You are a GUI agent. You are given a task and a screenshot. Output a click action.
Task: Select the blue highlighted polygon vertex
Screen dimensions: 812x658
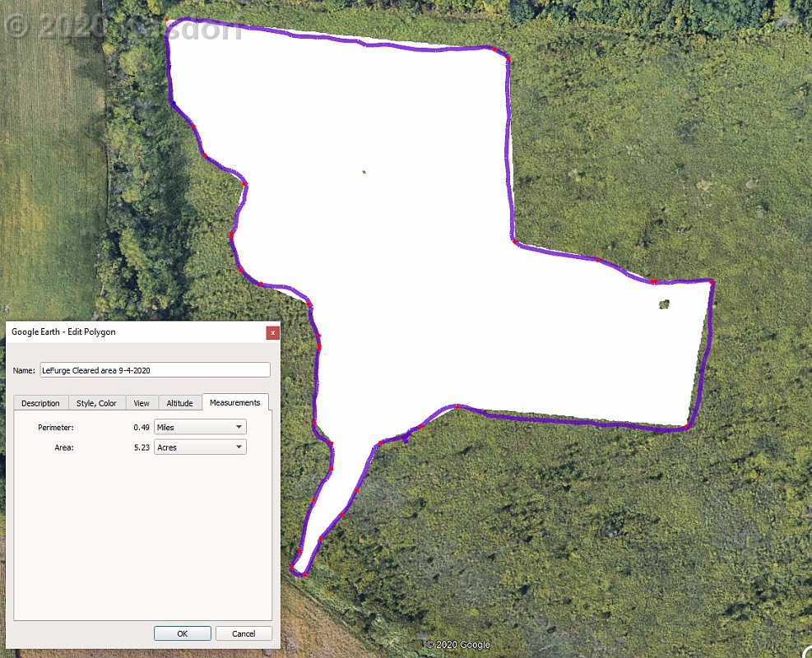[174, 103]
